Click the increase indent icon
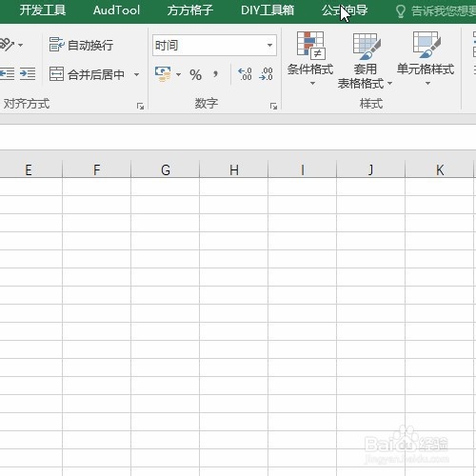 click(28, 74)
